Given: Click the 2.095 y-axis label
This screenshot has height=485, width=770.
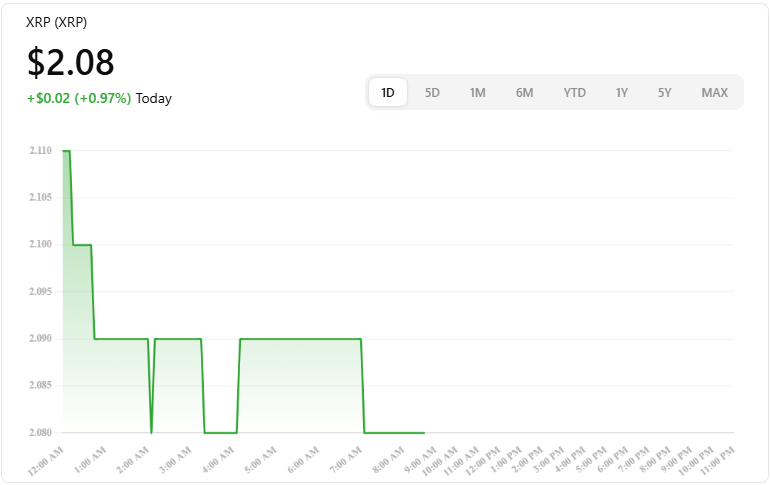Looking at the screenshot, I should [40, 292].
